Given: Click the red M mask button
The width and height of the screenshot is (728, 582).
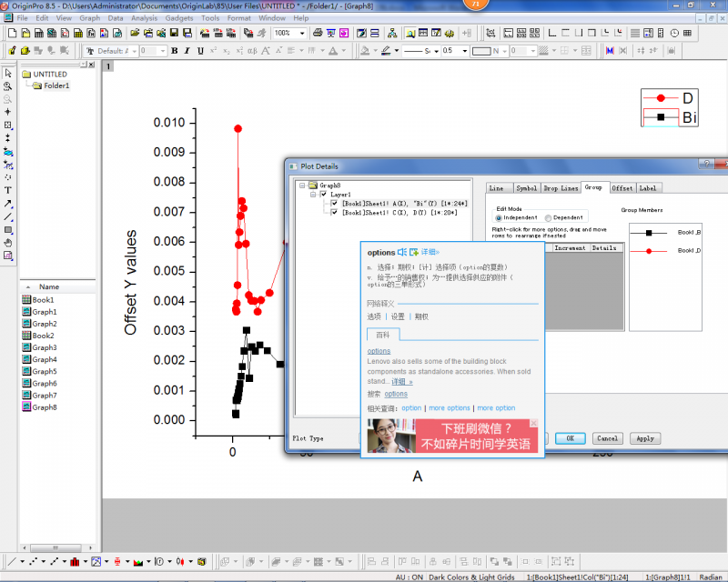Looking at the screenshot, I should coord(610,51).
